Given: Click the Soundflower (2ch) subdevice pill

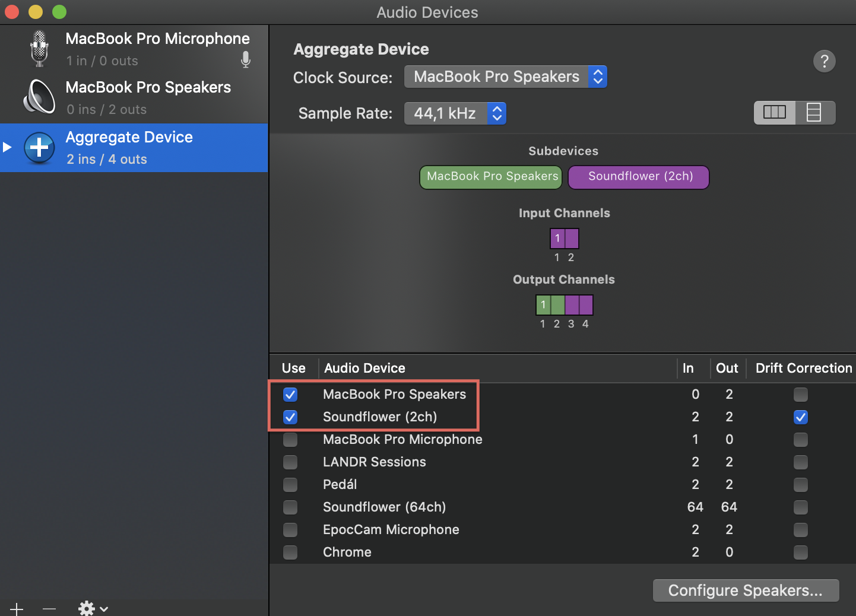Looking at the screenshot, I should coord(639,177).
